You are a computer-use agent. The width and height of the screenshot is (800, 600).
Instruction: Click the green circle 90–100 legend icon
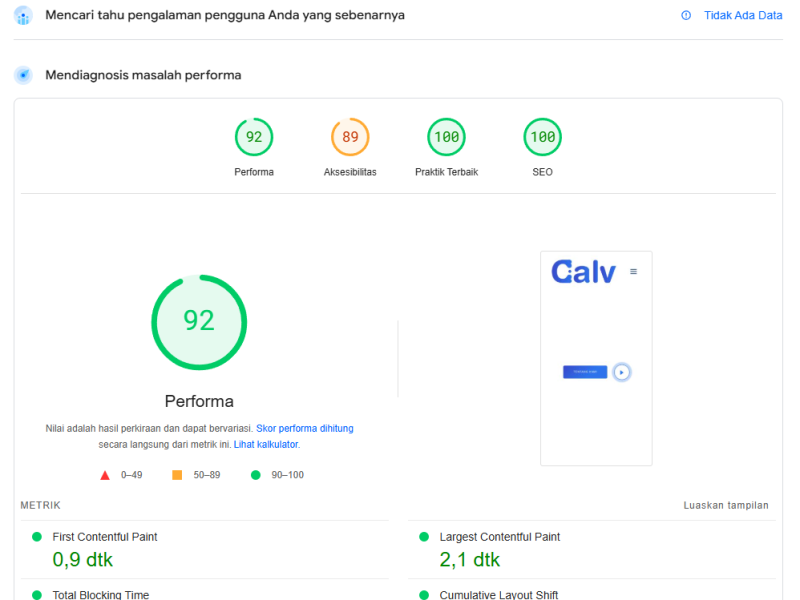[x=256, y=475]
